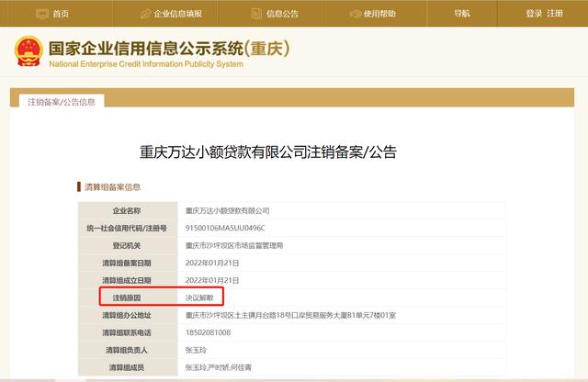Click the date value in 清算组备案日期 row
This screenshot has width=588, height=382.
pyautogui.click(x=212, y=263)
